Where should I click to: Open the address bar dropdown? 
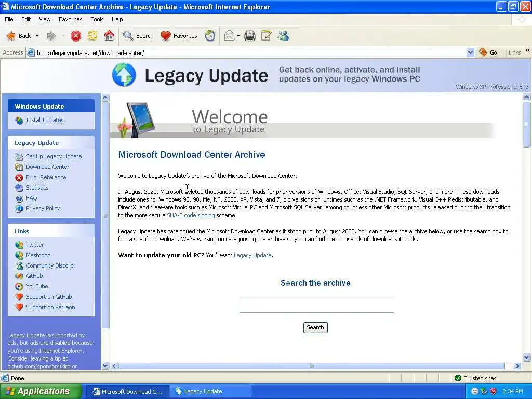point(470,52)
